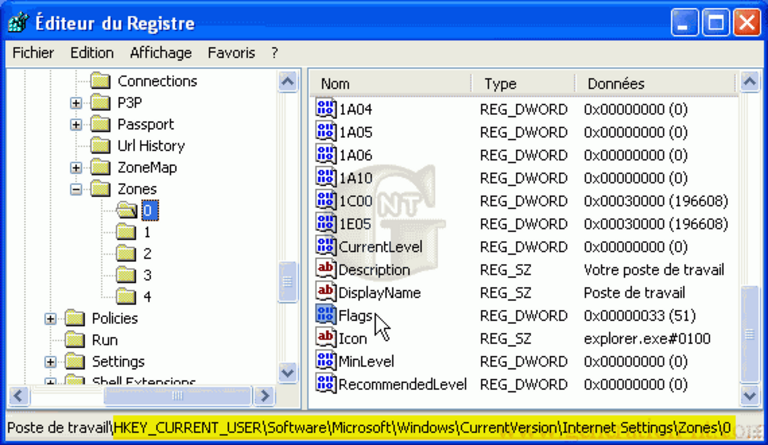Expand the ZoneMap key
The image size is (768, 445).
76,167
